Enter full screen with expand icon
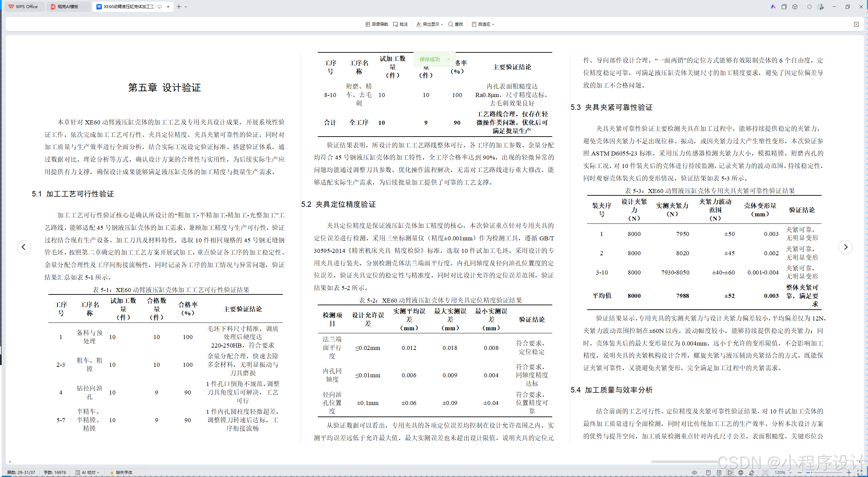868x477 pixels. (x=860, y=473)
